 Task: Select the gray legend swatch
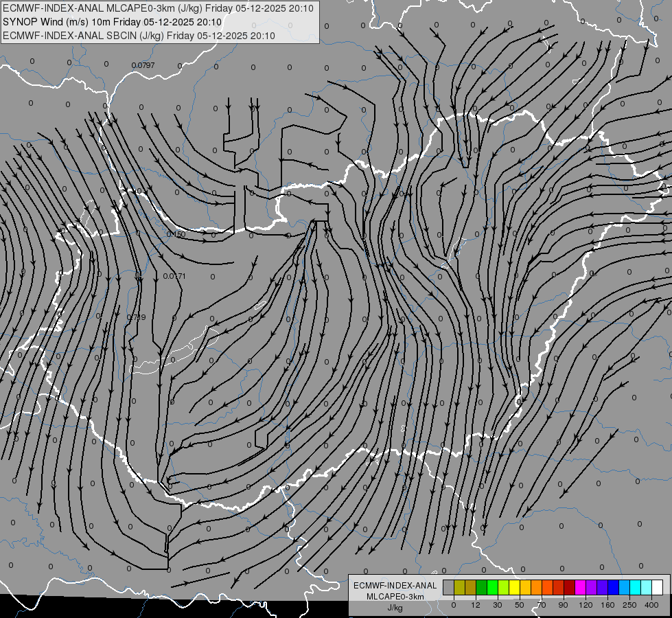tap(449, 587)
